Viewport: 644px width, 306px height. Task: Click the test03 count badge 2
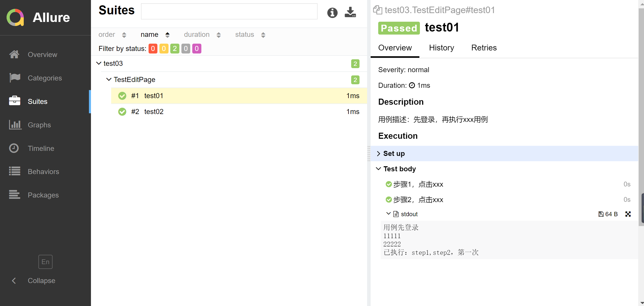coord(355,64)
